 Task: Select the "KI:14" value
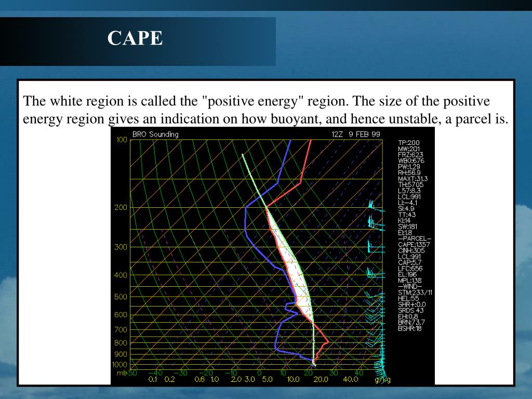click(x=404, y=220)
